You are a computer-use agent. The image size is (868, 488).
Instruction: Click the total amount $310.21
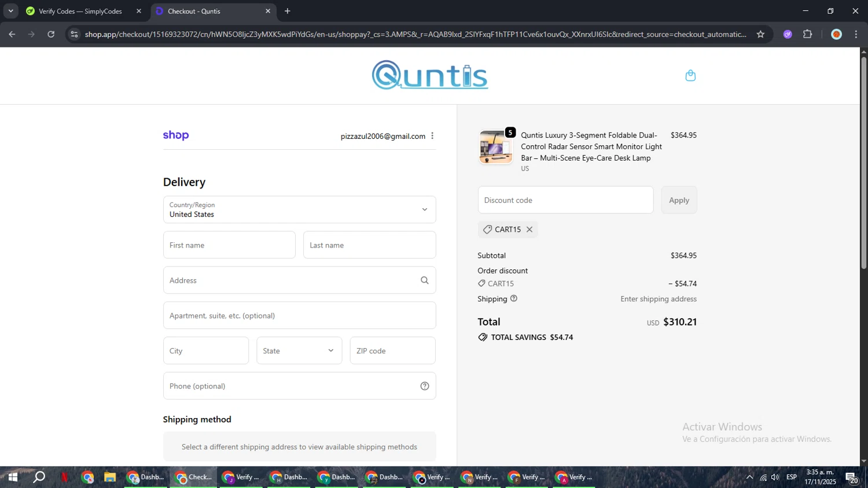coord(680,322)
